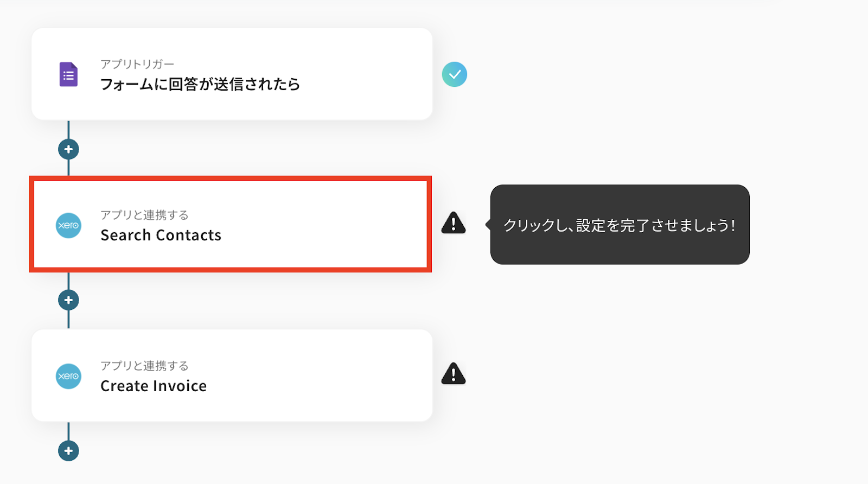868x484 pixels.
Task: Click the クリックし、設定を完了させましょう tooltip
Action: point(620,225)
